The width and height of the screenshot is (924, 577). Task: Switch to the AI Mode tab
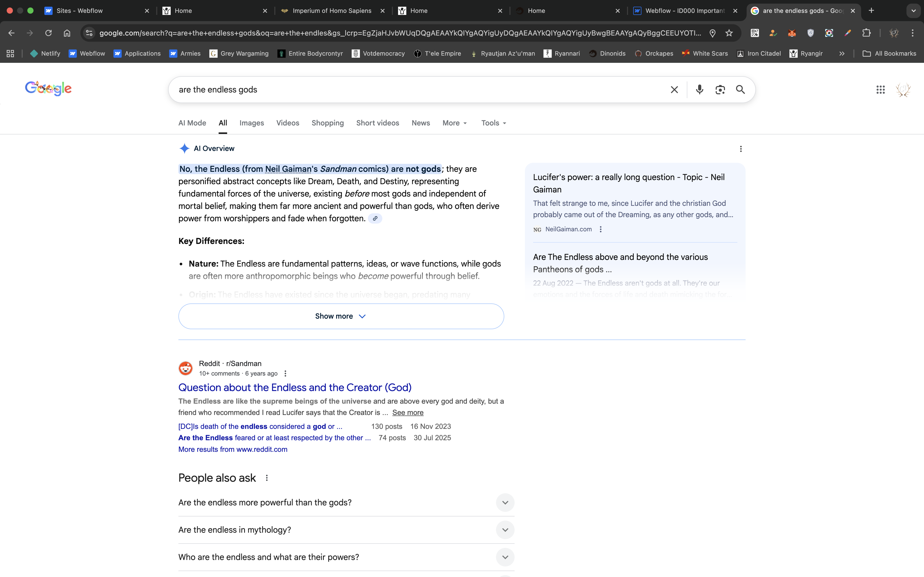[x=192, y=123]
